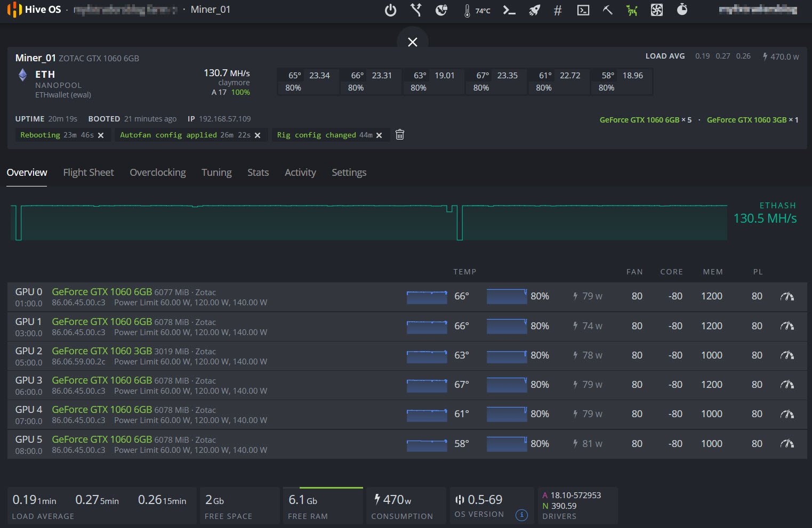Viewport: 812px width, 528px height.
Task: Click the 6.1 Gb free RAM box
Action: coord(323,505)
